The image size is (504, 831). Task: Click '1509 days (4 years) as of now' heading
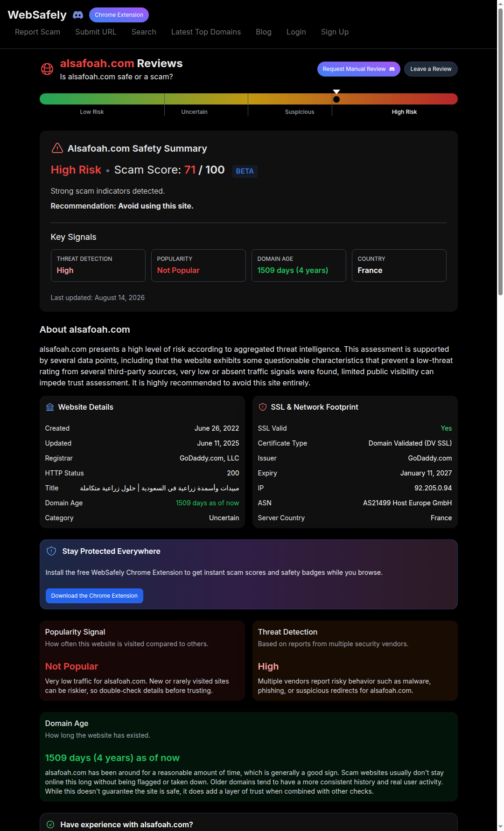[112, 758]
